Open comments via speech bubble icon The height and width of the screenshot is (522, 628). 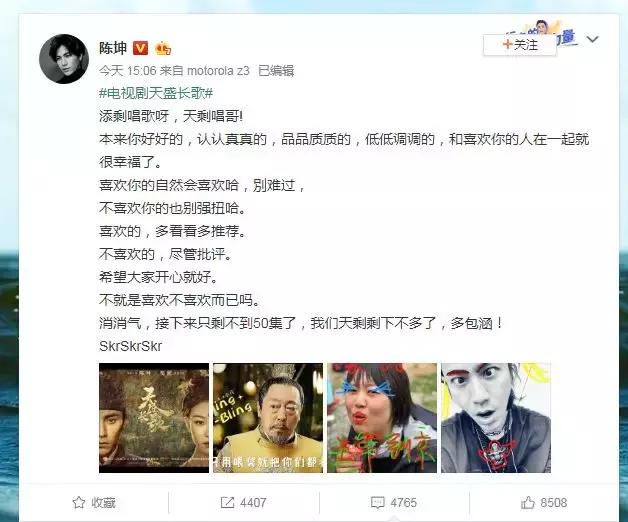tap(377, 502)
